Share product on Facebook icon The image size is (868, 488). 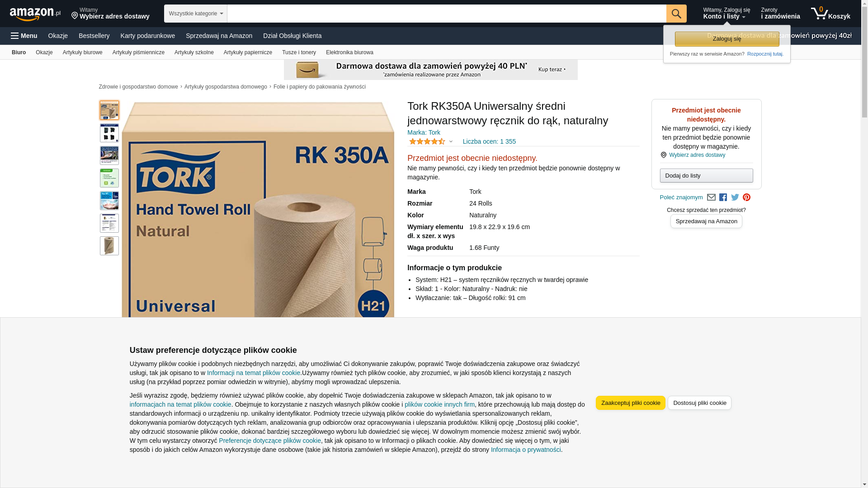tap(723, 197)
